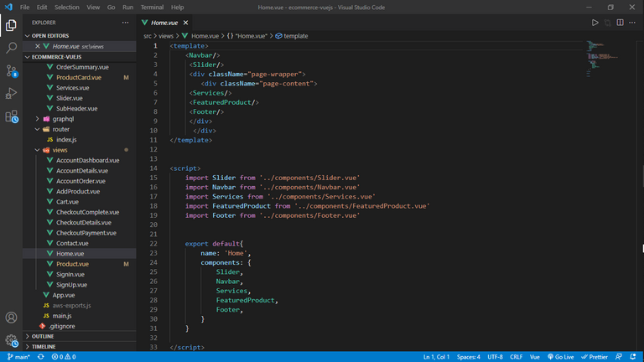
Task: Open the Extensions view
Action: click(x=11, y=116)
